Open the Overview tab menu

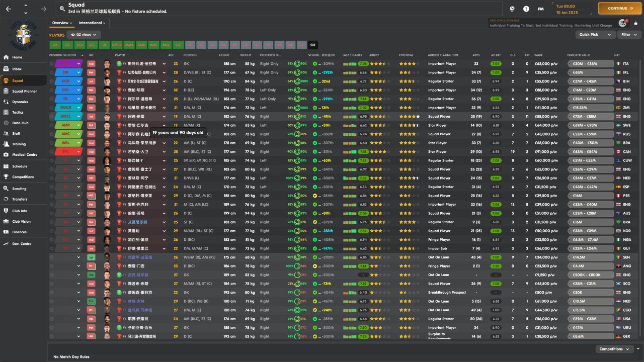(62, 23)
